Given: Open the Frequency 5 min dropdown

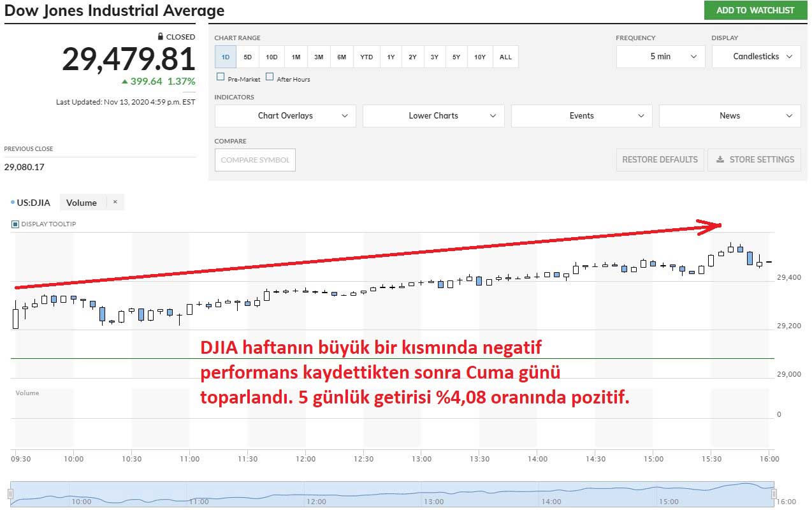Looking at the screenshot, I should [660, 57].
